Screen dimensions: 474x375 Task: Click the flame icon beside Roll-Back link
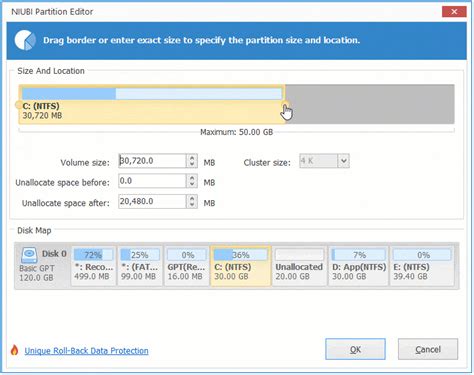14,350
